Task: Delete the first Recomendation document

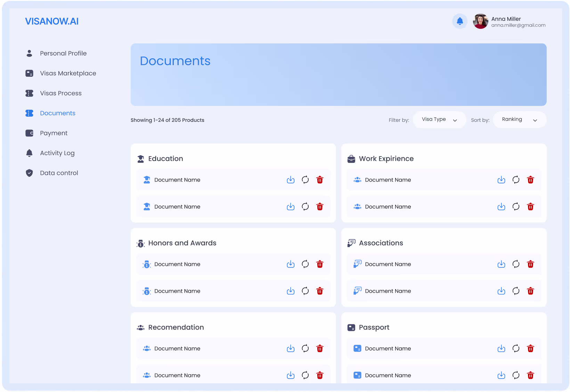Action: [320, 349]
